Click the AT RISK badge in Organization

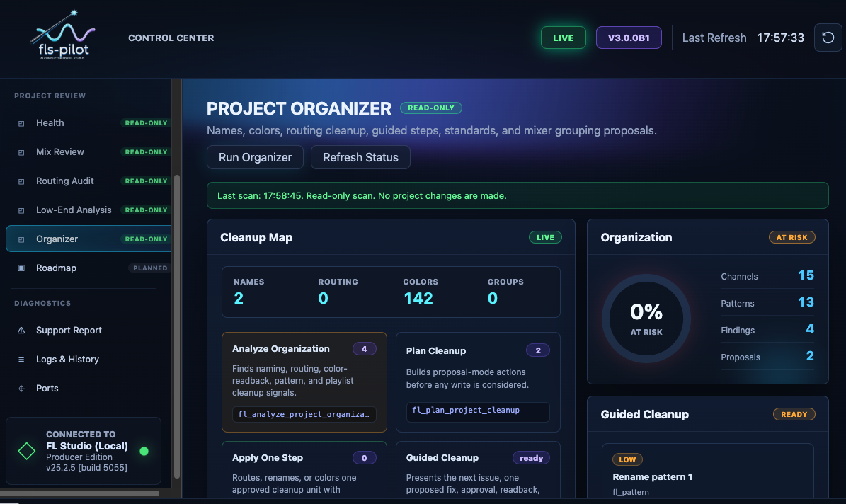[x=791, y=237]
